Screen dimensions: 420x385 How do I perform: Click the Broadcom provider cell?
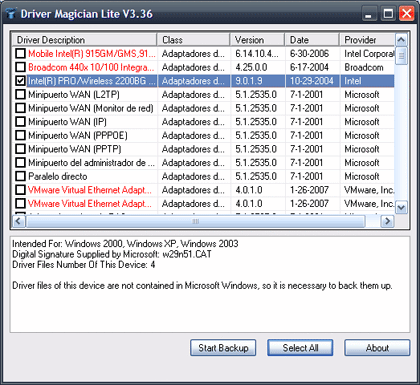[367, 67]
